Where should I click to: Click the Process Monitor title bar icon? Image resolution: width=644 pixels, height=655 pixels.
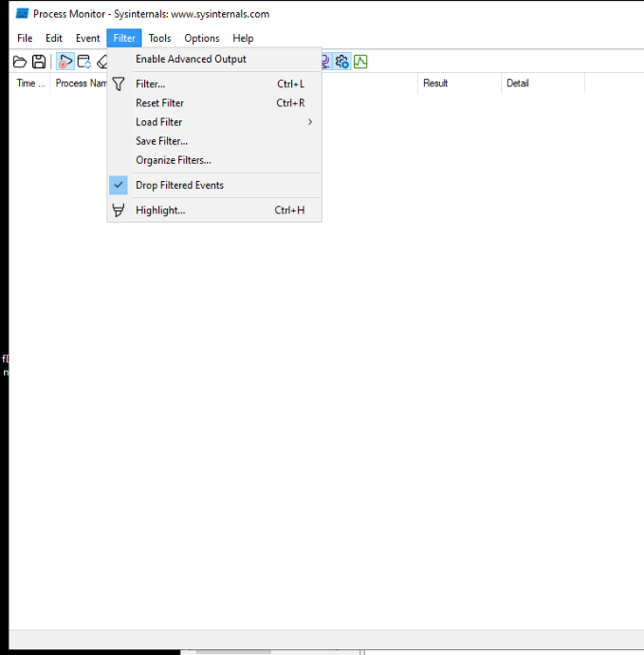pyautogui.click(x=22, y=14)
